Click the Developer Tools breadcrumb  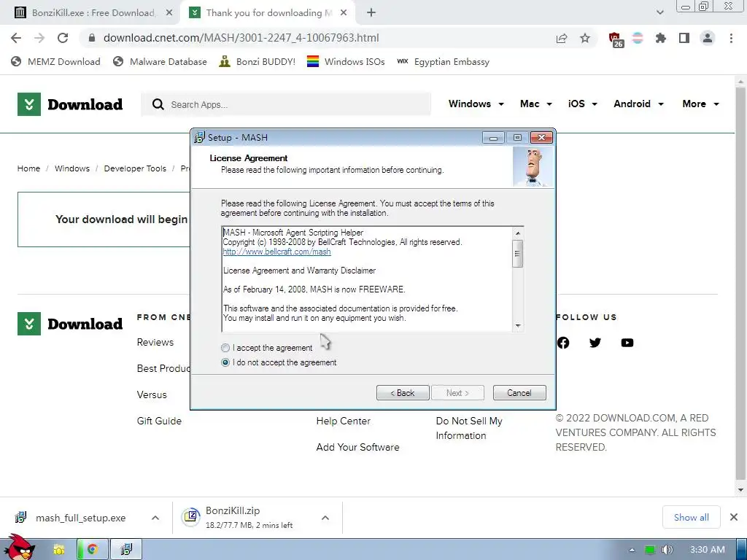pyautogui.click(x=135, y=168)
